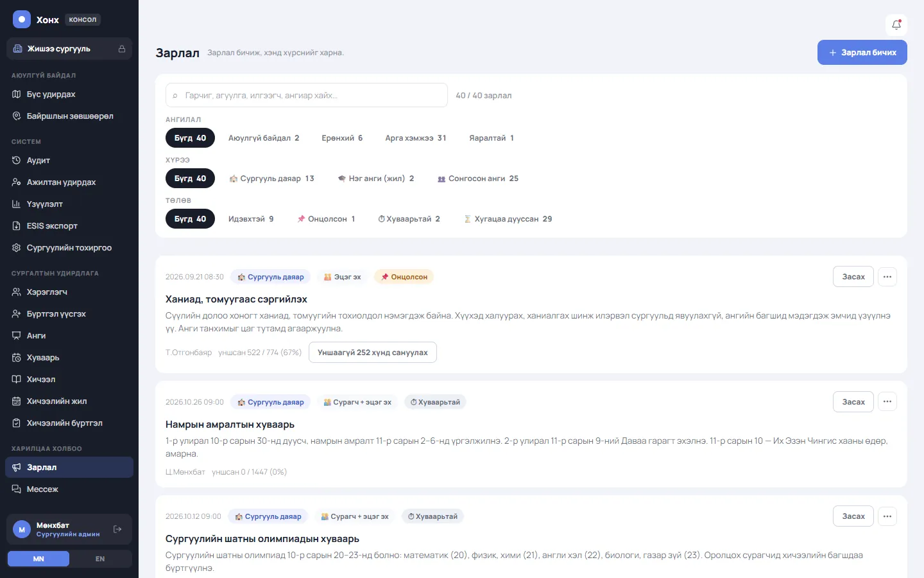Image resolution: width=924 pixels, height=578 pixels.
Task: Open Хичээлийн бүртгэл in the sidebar
Action: [x=69, y=423]
